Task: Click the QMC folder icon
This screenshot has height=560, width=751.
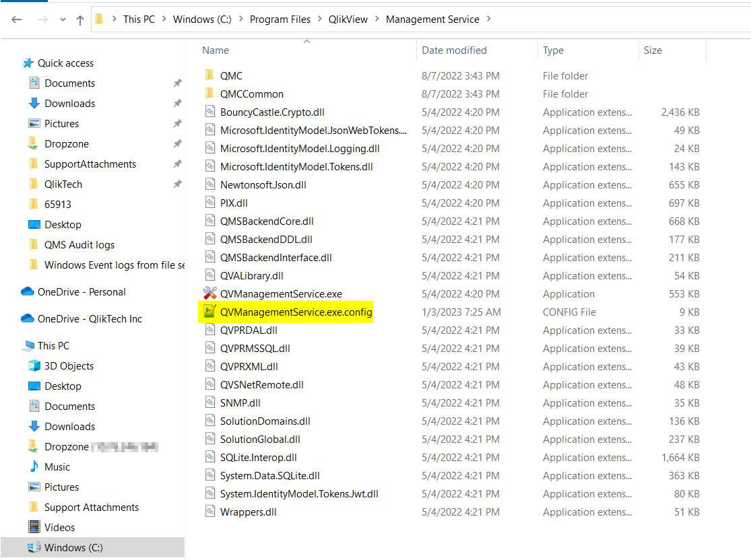Action: [x=209, y=76]
